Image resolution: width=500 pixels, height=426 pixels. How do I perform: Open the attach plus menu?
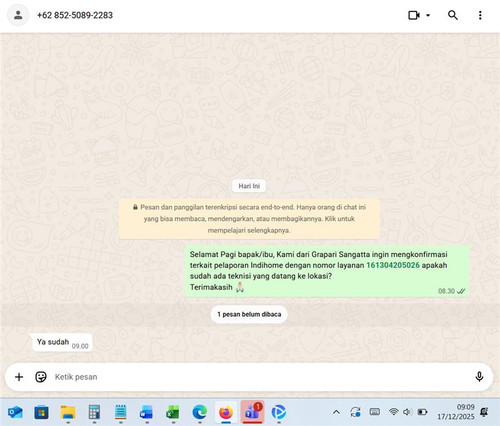pyautogui.click(x=19, y=377)
